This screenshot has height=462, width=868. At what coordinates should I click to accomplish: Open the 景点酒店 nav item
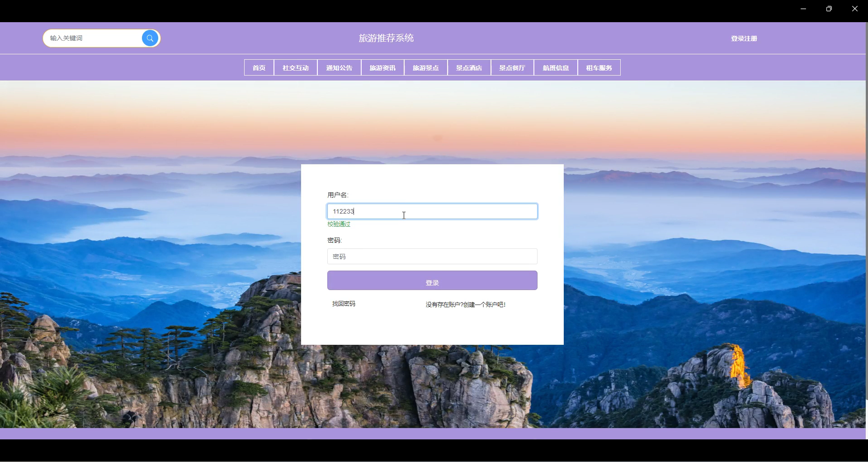pyautogui.click(x=469, y=68)
